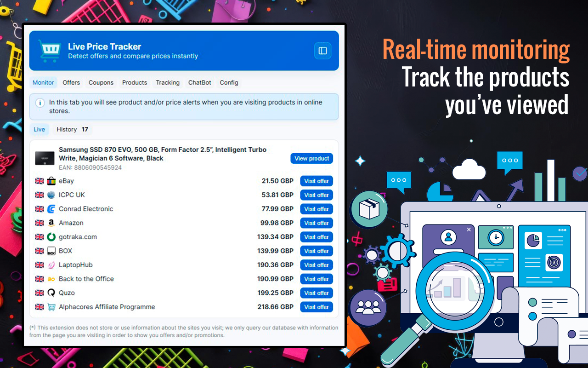Click the BOX retailer logo icon

tap(51, 251)
